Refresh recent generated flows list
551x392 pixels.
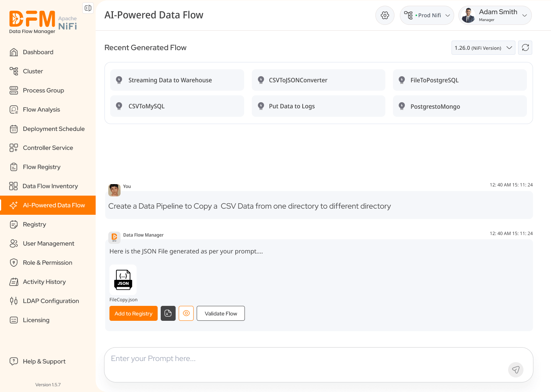[x=525, y=48]
